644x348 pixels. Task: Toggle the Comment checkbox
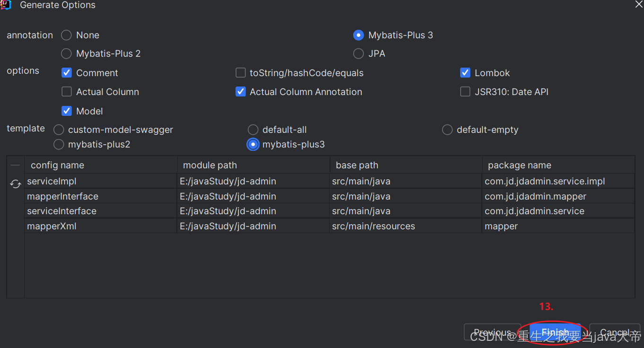point(67,73)
